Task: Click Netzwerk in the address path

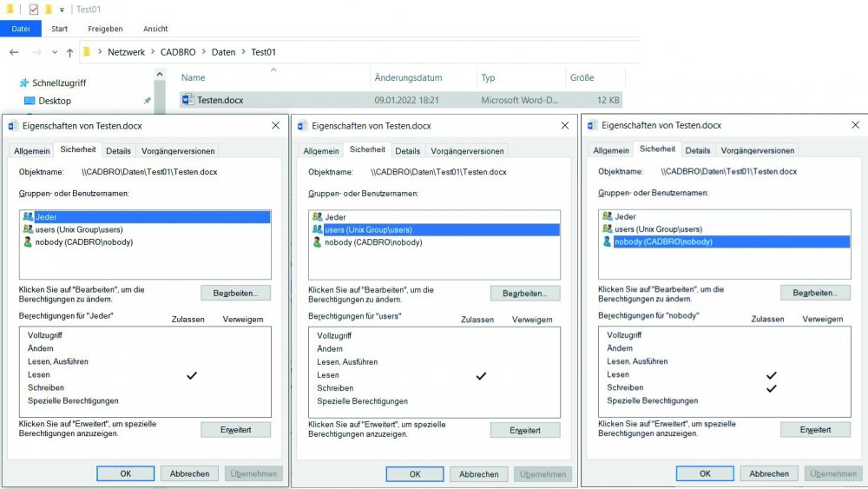Action: pyautogui.click(x=126, y=52)
